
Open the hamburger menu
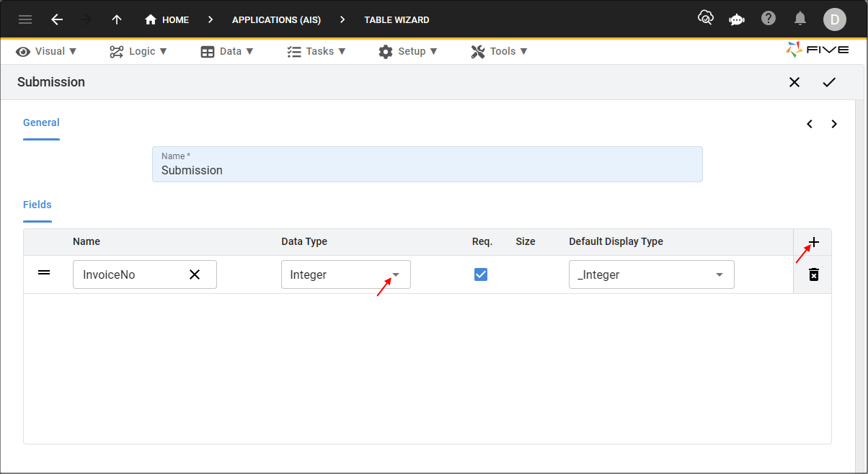pyautogui.click(x=25, y=19)
